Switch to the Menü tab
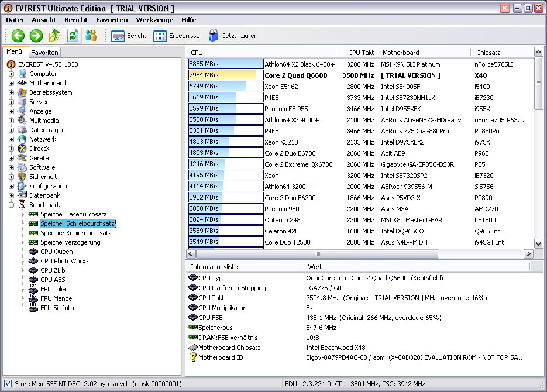 (14, 51)
